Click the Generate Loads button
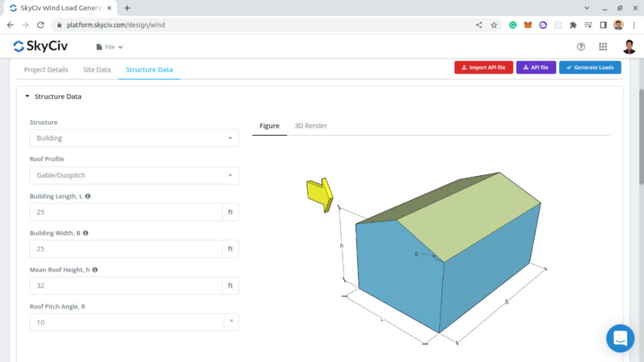Image resolution: width=644 pixels, height=362 pixels. pyautogui.click(x=590, y=67)
